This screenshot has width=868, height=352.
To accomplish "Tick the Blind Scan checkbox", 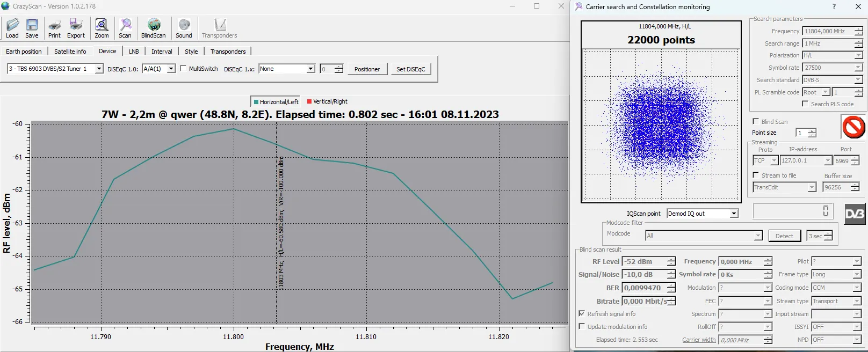I will (756, 122).
